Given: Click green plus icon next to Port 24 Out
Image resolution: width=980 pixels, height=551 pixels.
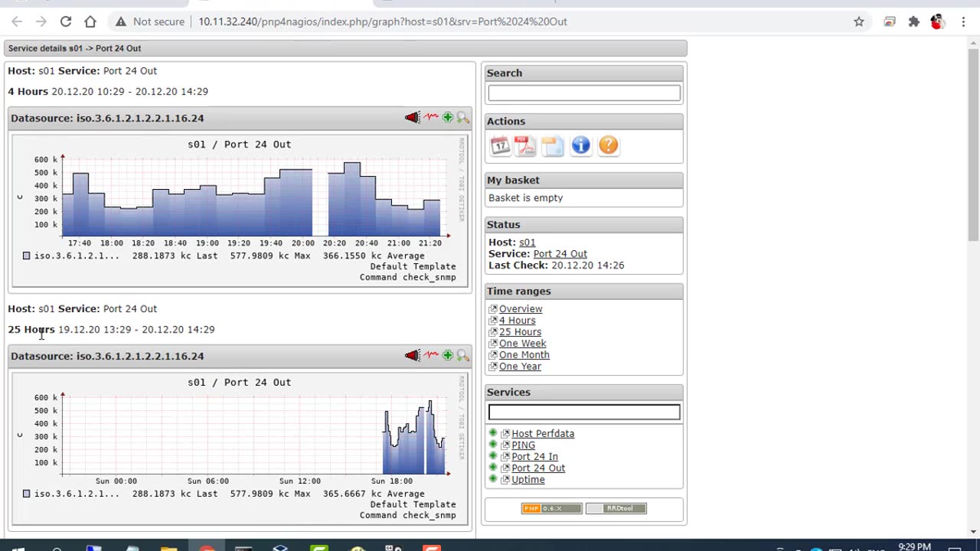Looking at the screenshot, I should point(493,468).
